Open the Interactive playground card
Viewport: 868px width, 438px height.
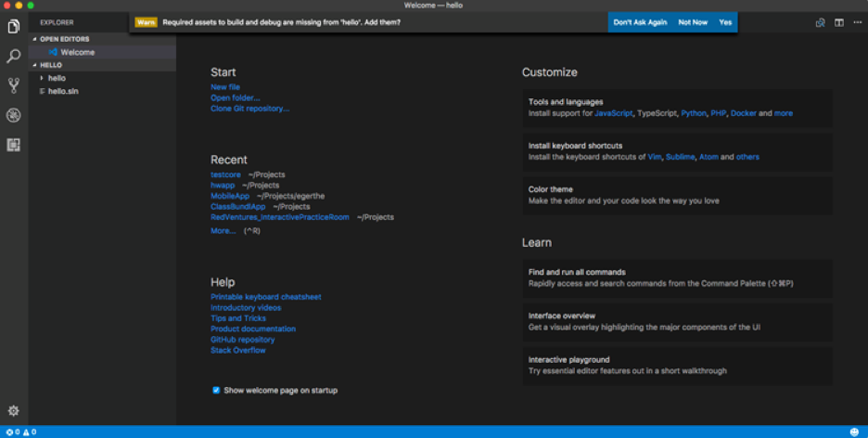click(677, 366)
